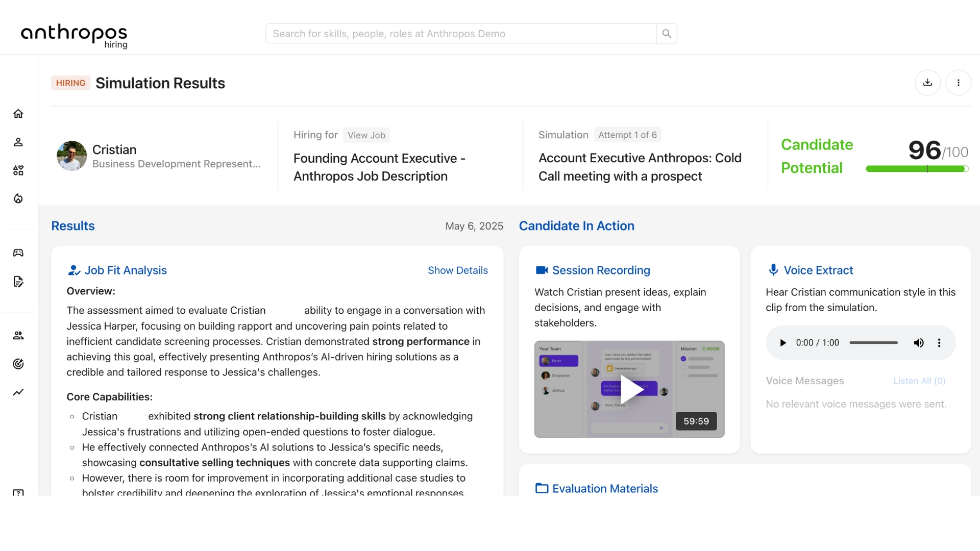
Task: Click the Voice Extract microphone icon
Action: click(773, 270)
